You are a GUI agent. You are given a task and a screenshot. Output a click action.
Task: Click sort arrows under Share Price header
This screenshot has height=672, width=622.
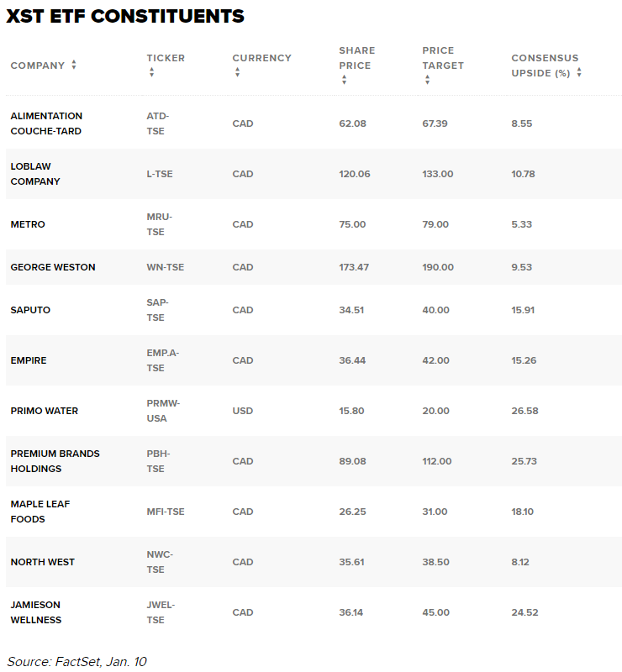(x=344, y=81)
